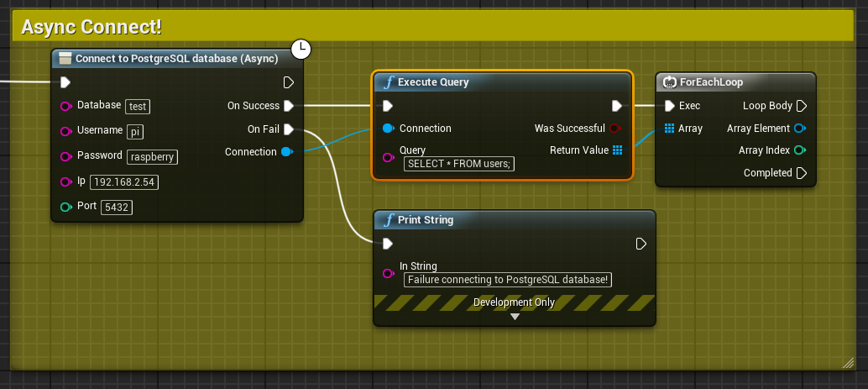Select the Execute Query node title
The height and width of the screenshot is (389, 868).
tap(433, 82)
